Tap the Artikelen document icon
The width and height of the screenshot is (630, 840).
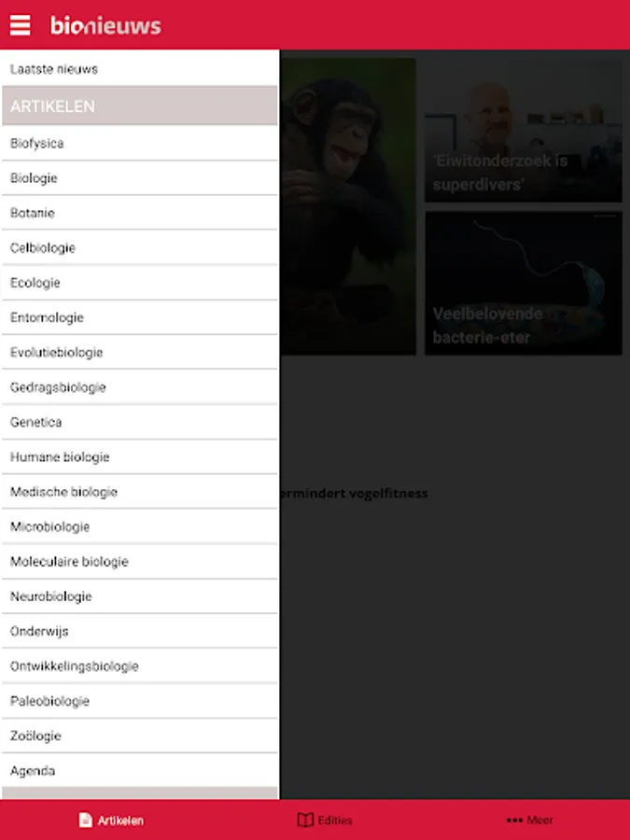(x=85, y=819)
